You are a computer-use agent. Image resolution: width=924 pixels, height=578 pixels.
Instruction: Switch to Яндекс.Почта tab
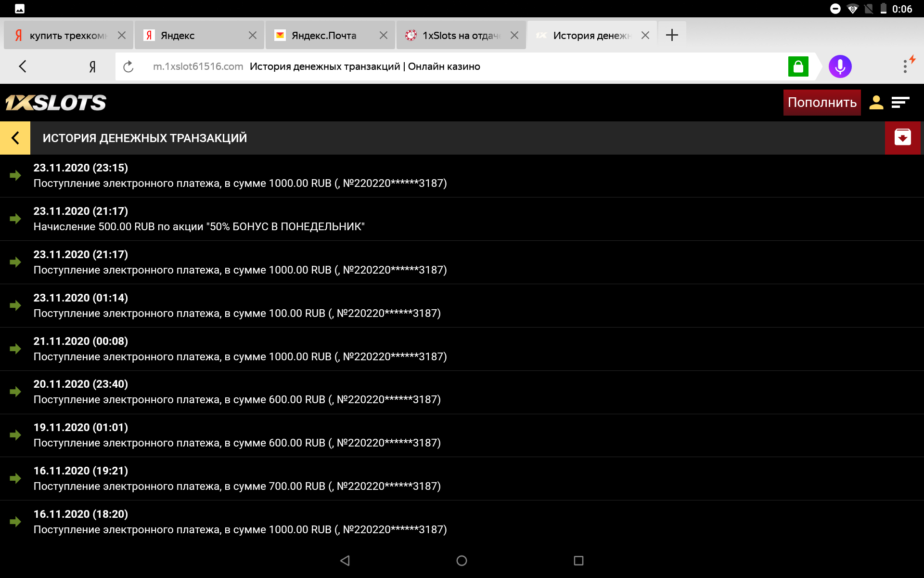click(323, 36)
